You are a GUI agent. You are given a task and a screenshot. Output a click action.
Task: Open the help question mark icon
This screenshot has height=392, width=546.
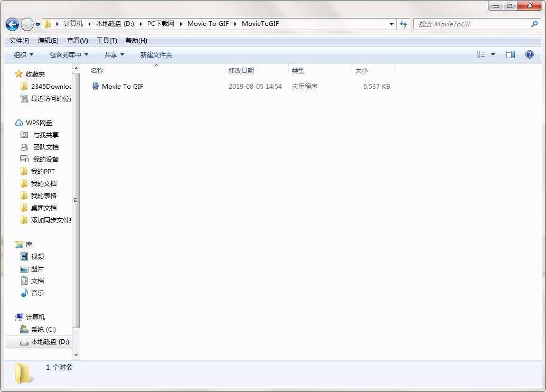[x=530, y=54]
